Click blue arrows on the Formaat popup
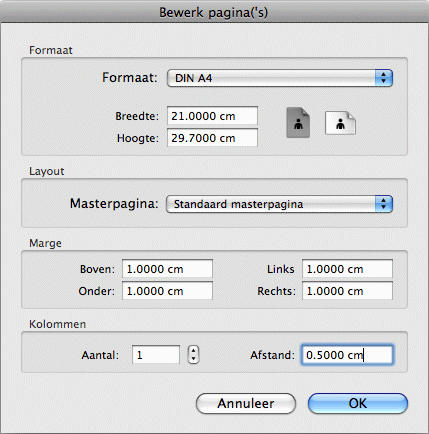Image resolution: width=429 pixels, height=434 pixels. 384,78
